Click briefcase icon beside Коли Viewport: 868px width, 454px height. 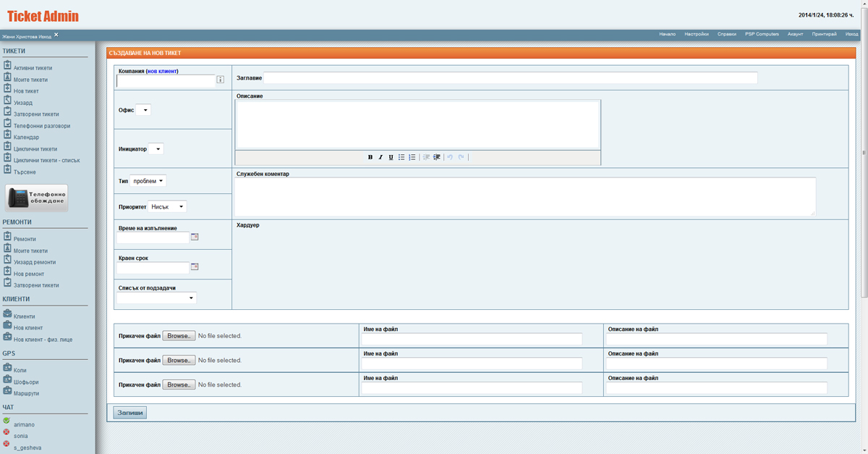(7, 368)
